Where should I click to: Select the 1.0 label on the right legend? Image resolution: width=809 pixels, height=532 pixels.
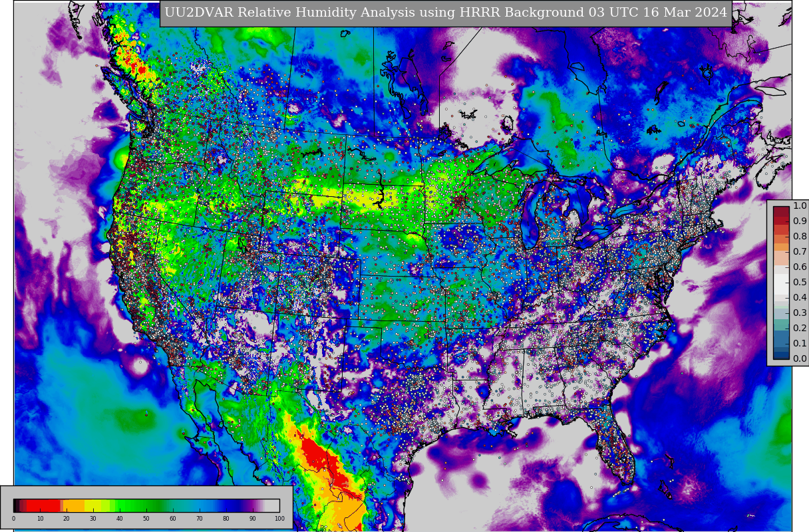799,206
